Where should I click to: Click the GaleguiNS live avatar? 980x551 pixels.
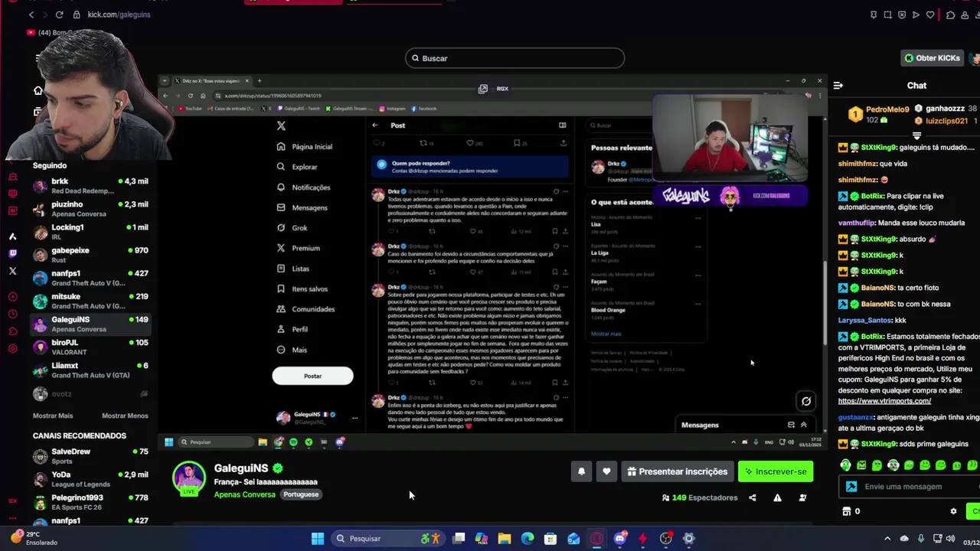[x=189, y=478]
